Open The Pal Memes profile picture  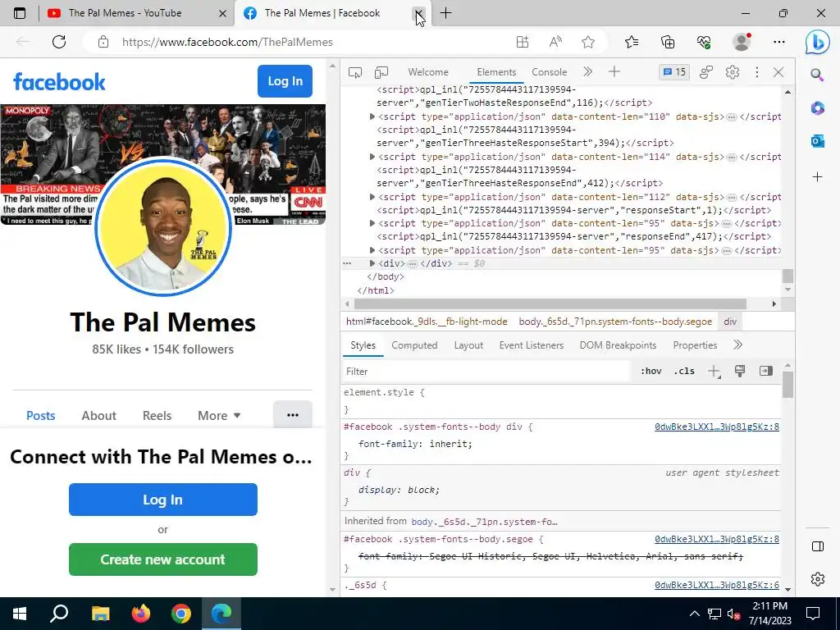pos(163,226)
